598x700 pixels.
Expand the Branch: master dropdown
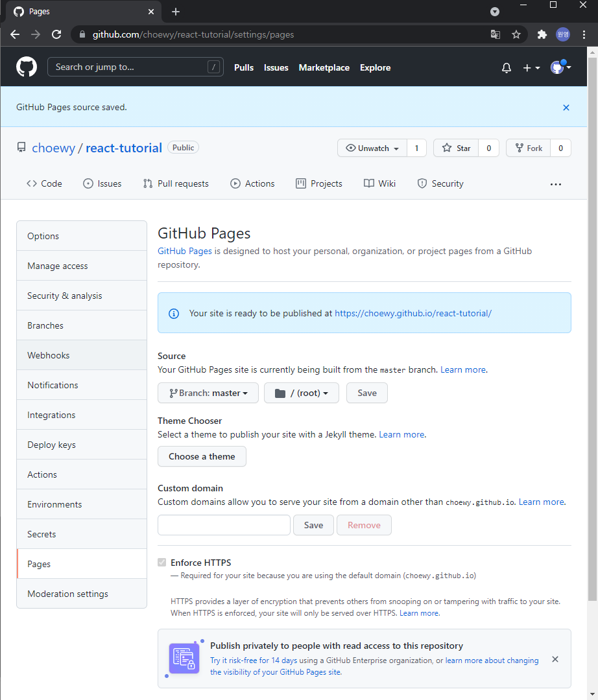click(x=208, y=393)
